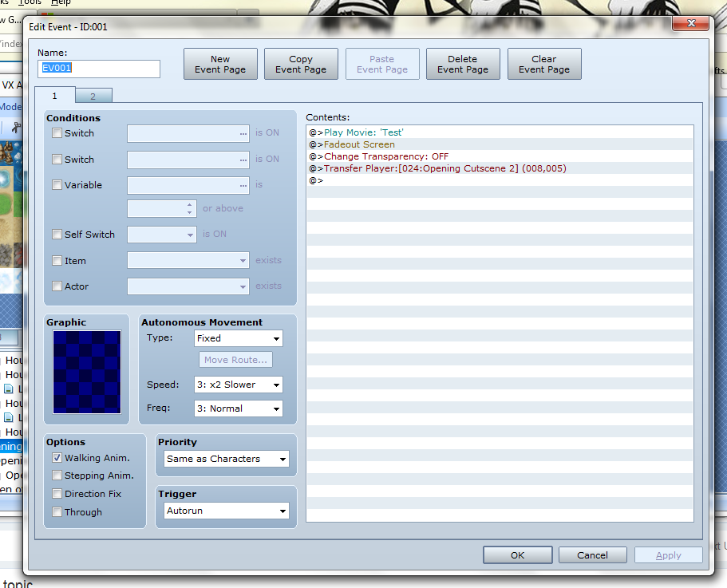The width and height of the screenshot is (727, 588).
Task: Uncheck the Walking Anim. option
Action: pyautogui.click(x=57, y=458)
